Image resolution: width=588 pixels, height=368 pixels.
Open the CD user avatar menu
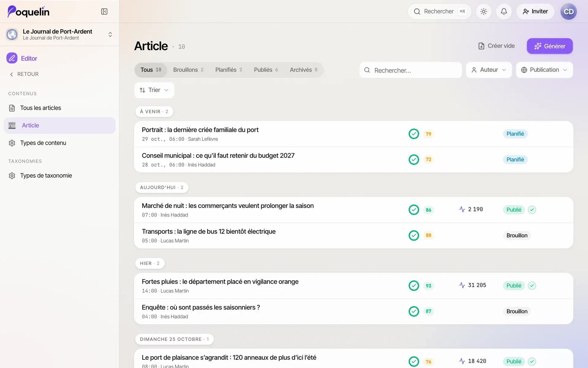568,12
